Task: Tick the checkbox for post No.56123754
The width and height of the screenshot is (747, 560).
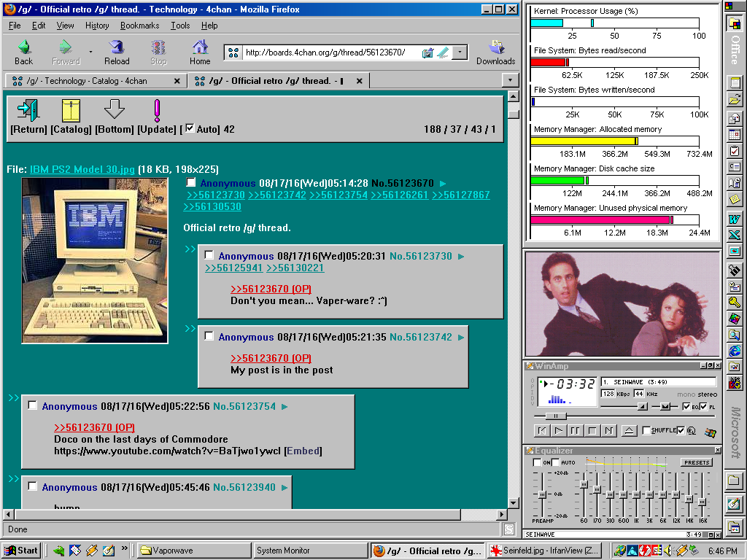Action: (32, 405)
